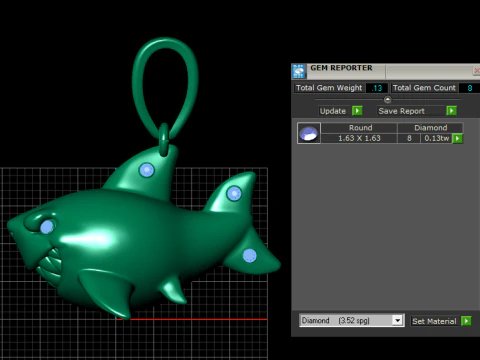Click the green arrow beside Save Report
The height and width of the screenshot is (360, 480).
[x=451, y=111]
